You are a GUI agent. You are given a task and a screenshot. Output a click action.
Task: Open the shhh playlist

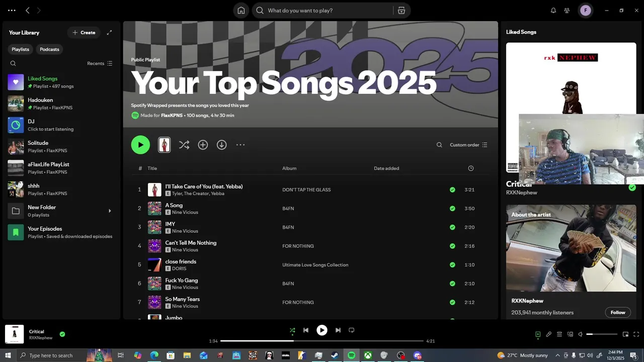tap(61, 190)
